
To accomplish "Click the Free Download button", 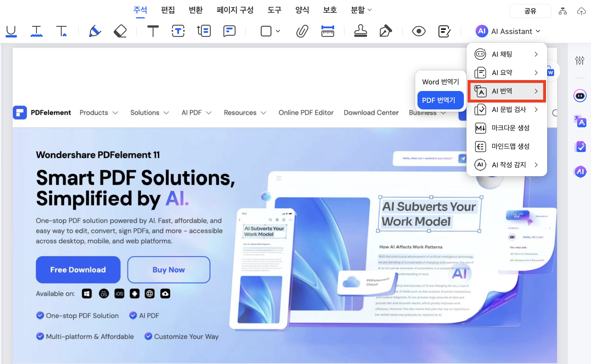I will [78, 270].
